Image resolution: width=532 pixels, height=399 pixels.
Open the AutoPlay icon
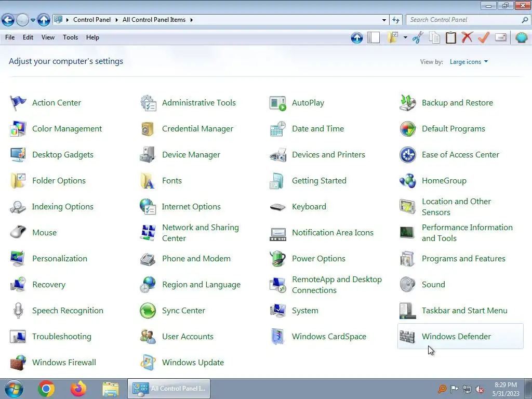point(278,103)
